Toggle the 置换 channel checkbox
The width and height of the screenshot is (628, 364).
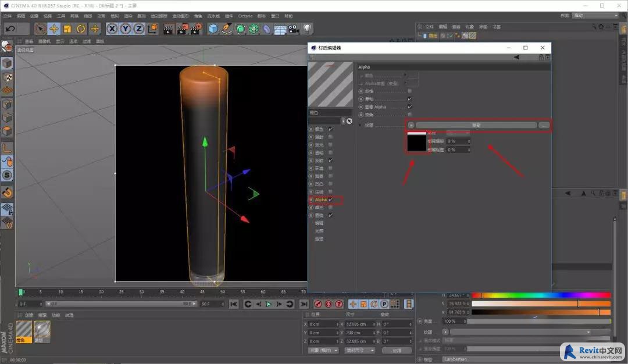click(x=330, y=215)
